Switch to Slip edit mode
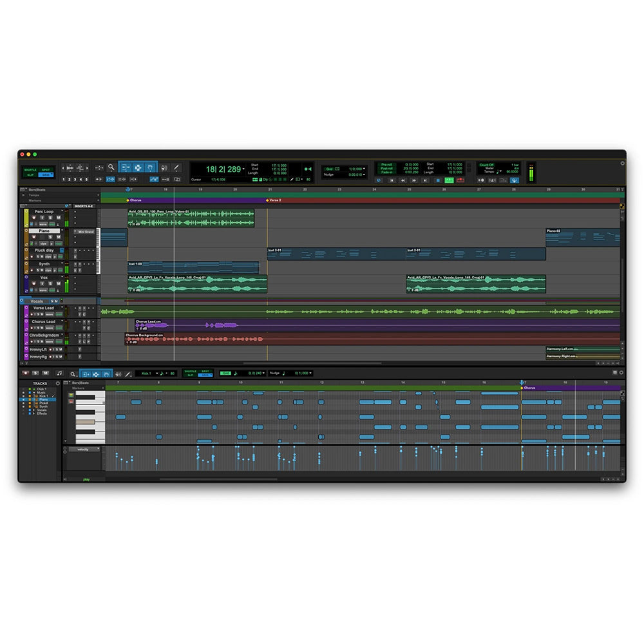This screenshot has width=644, height=644. click(30, 175)
